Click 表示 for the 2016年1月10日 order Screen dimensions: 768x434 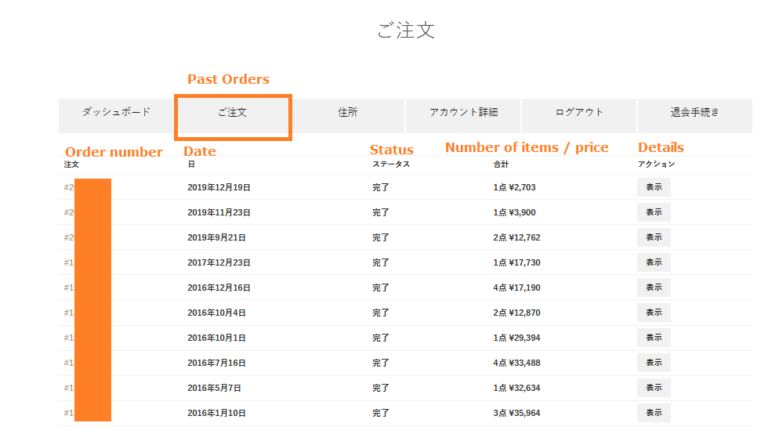tap(653, 412)
